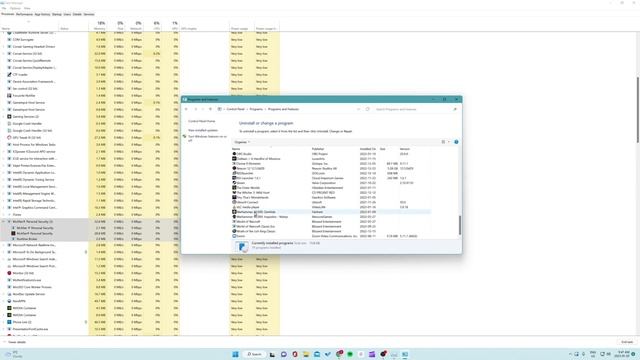640x360 pixels.
Task: Open the view options dropdown arrow
Action: click(x=449, y=142)
